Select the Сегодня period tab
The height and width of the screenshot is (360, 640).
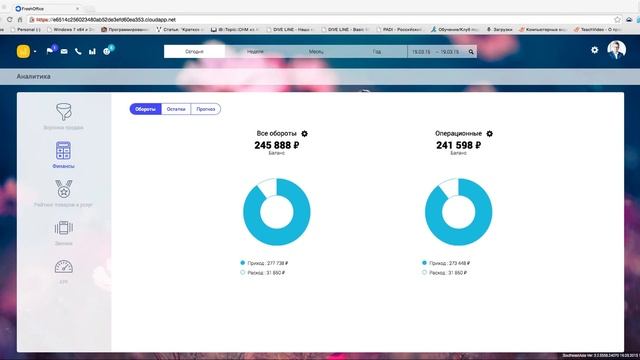[x=194, y=51]
